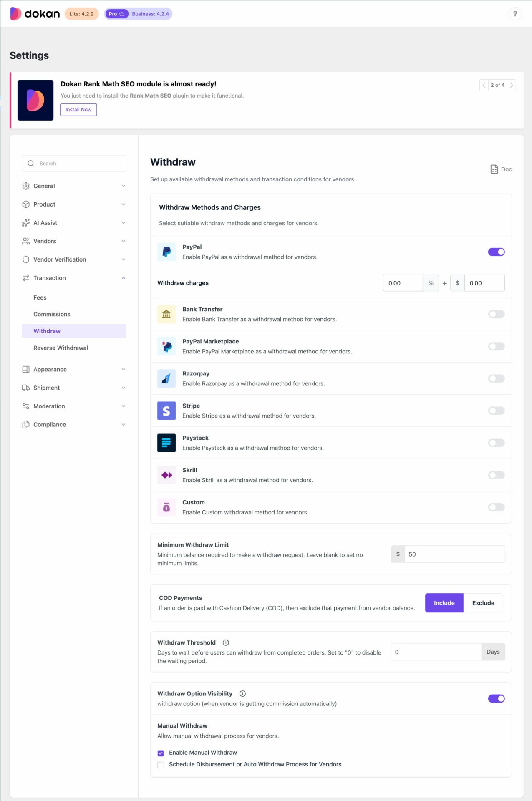Uncheck Enable Manual Withdraw checkbox
The image size is (532, 801).
click(x=161, y=753)
